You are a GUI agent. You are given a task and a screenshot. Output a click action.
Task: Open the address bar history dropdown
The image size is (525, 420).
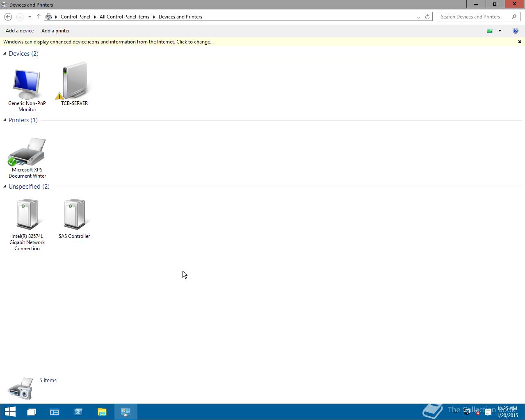point(418,17)
